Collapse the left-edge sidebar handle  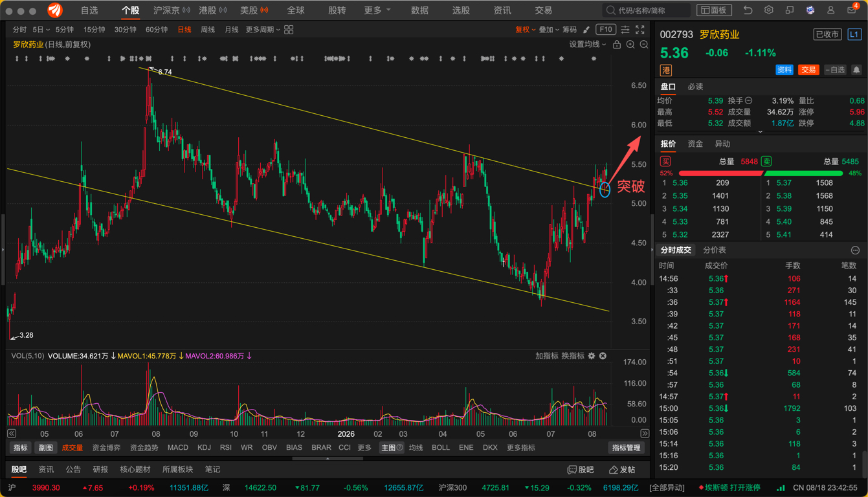click(x=3, y=248)
